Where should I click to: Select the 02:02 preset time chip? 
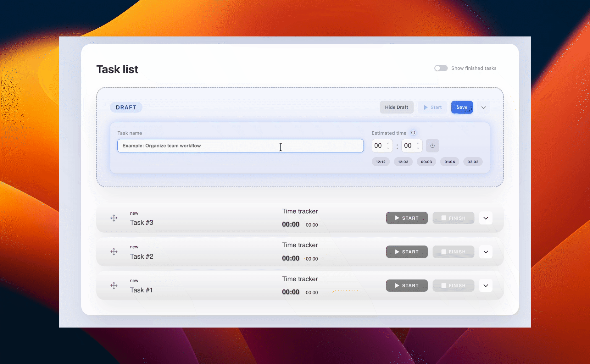473,162
